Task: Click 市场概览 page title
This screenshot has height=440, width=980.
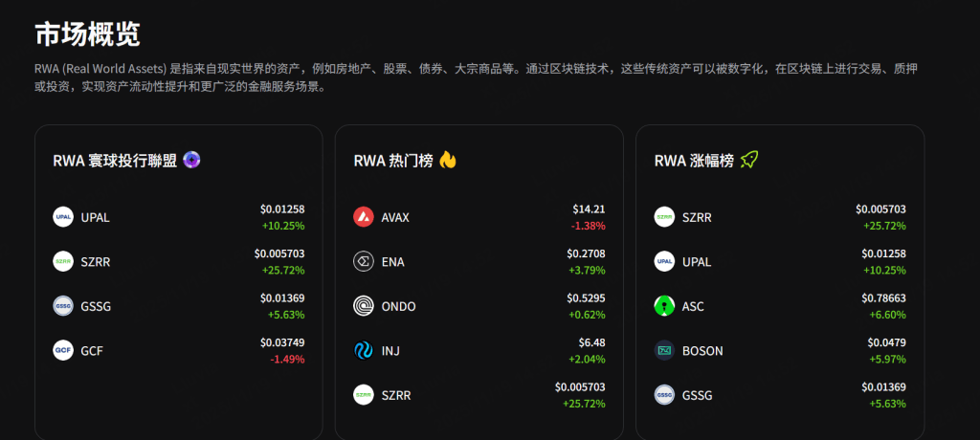Action: pos(87,34)
